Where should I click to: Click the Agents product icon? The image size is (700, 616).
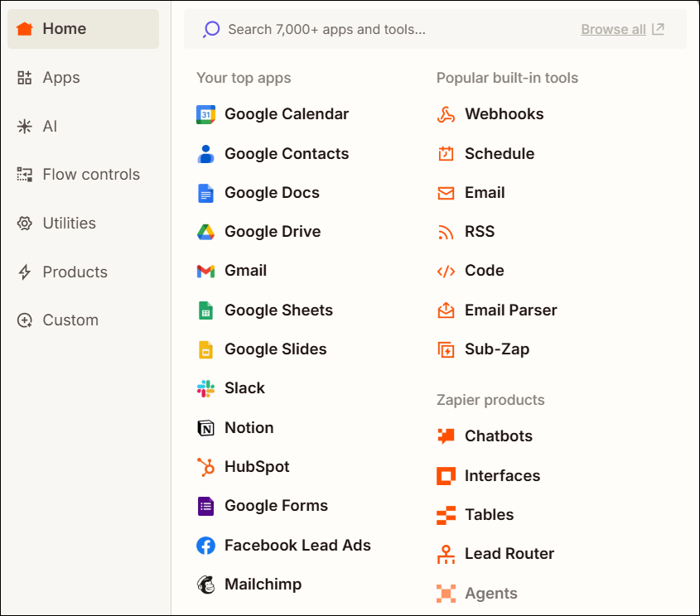click(446, 594)
